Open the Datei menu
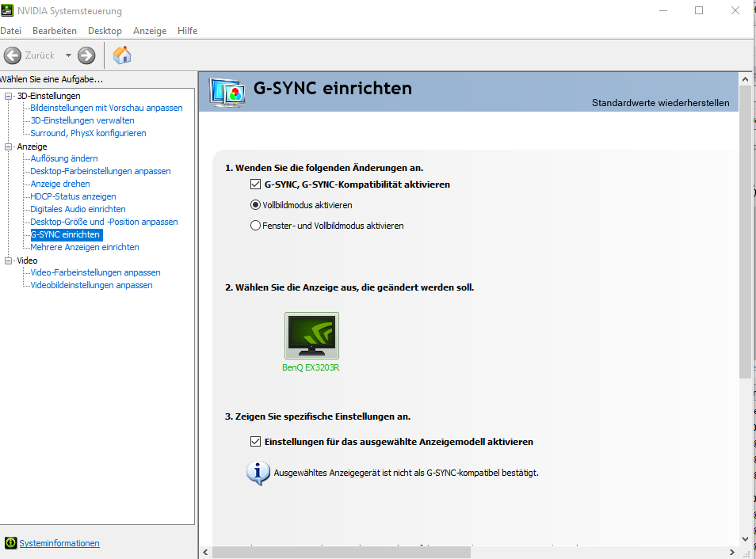The image size is (756, 559). (10, 31)
